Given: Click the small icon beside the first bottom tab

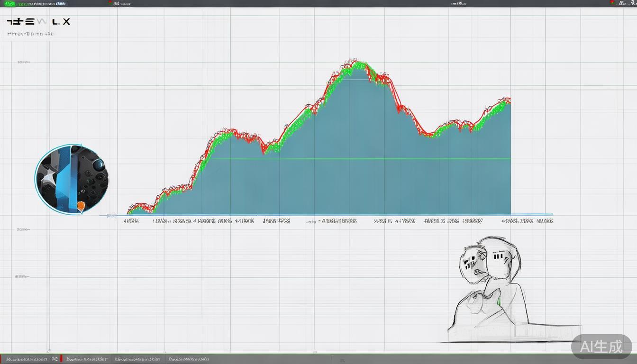Looking at the screenshot, I should tap(55, 359).
